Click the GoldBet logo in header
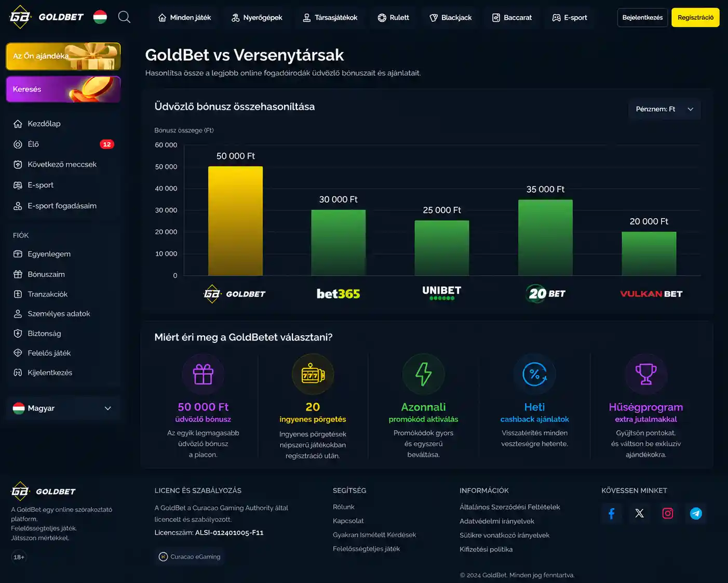728x583 pixels. tap(47, 17)
